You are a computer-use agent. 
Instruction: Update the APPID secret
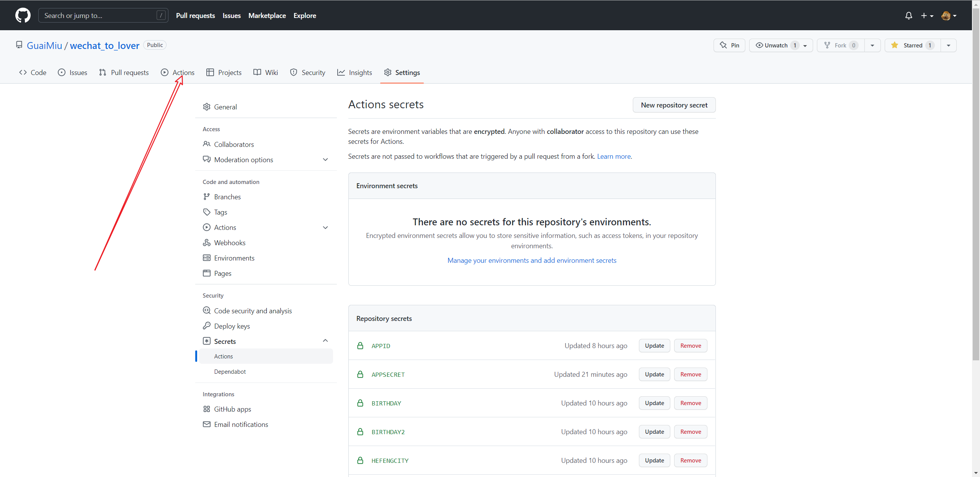(655, 345)
